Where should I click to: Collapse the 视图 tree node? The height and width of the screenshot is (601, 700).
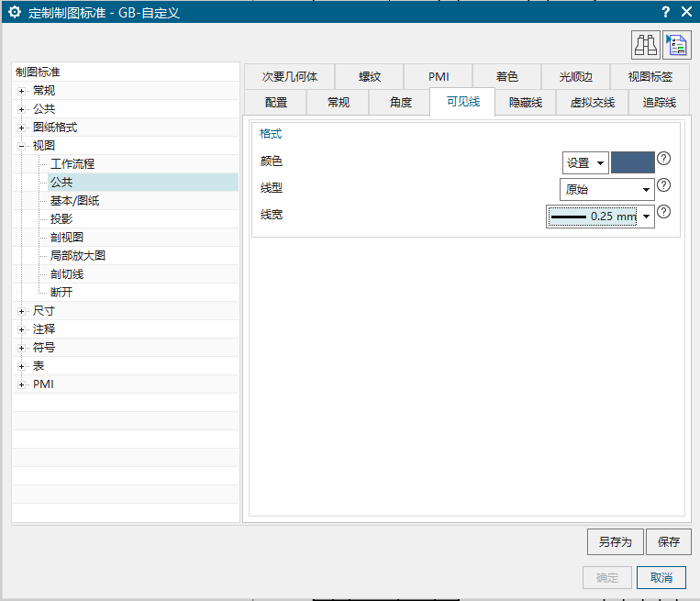coord(21,146)
